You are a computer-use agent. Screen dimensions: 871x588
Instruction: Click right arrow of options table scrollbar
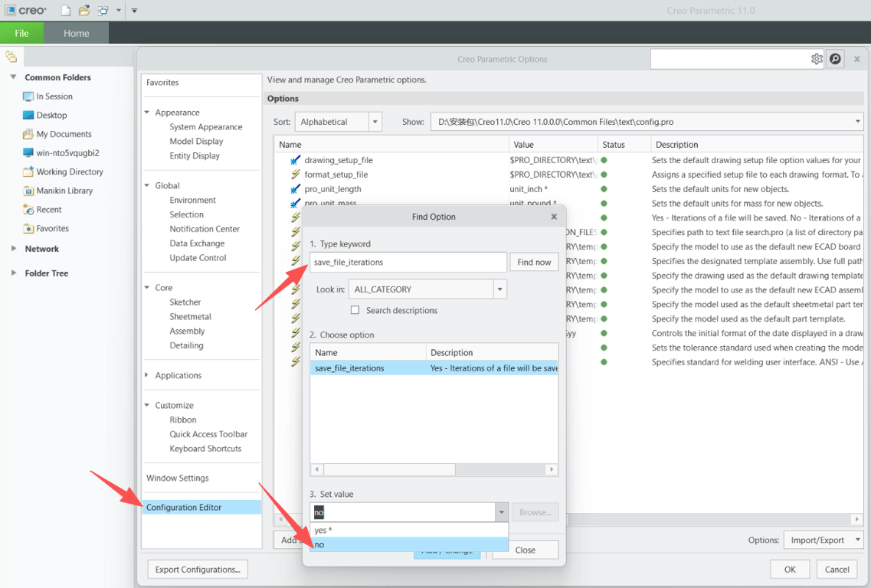point(856,519)
